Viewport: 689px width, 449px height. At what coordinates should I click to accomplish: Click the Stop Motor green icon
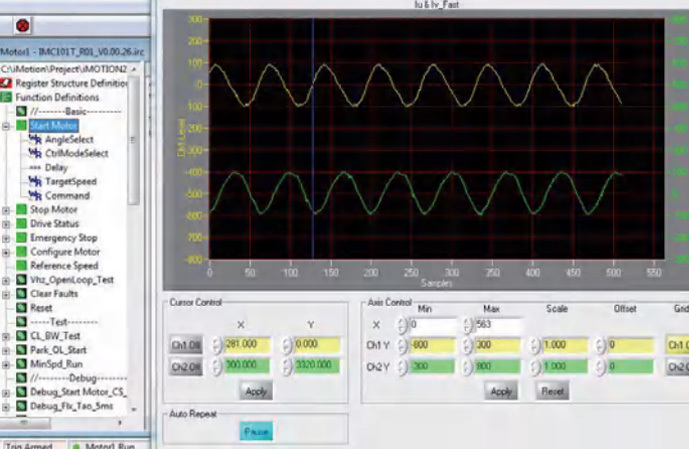click(x=22, y=210)
